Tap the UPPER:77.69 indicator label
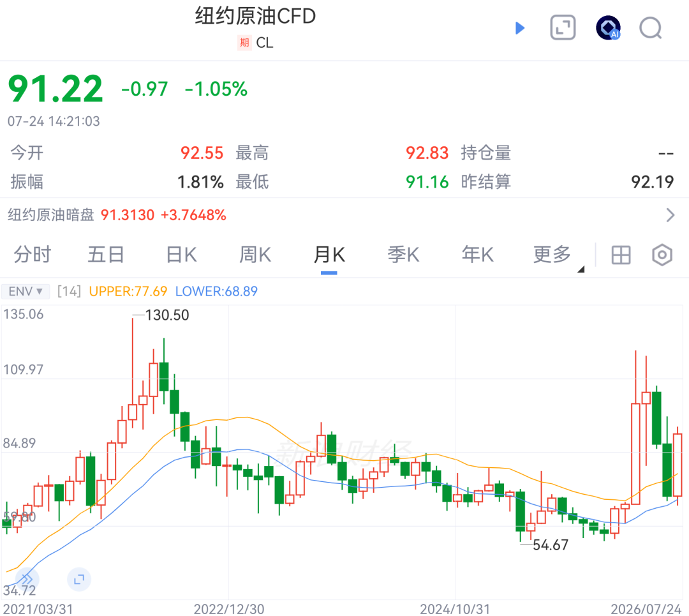 pos(128,291)
